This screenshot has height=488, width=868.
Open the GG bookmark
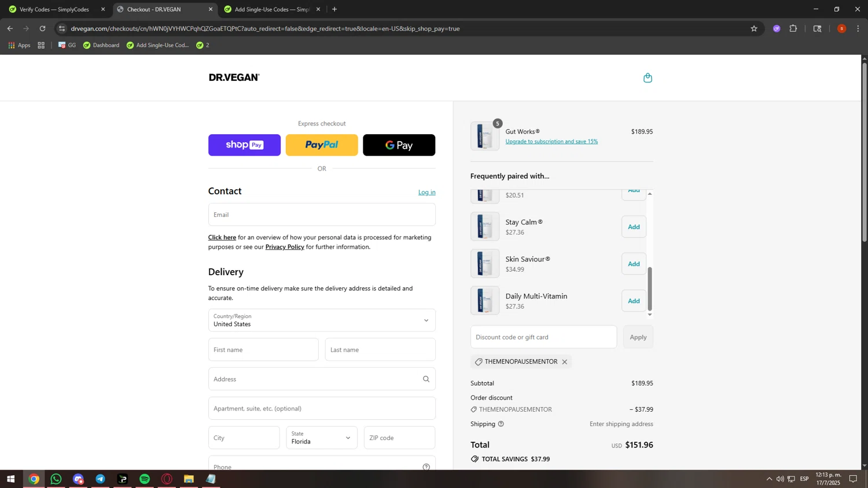point(67,45)
